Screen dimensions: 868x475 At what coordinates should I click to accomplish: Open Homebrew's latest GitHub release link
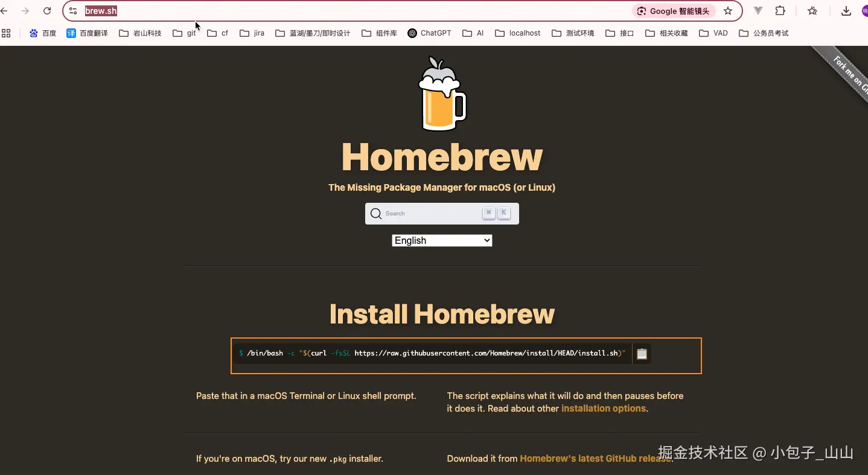[595, 459]
